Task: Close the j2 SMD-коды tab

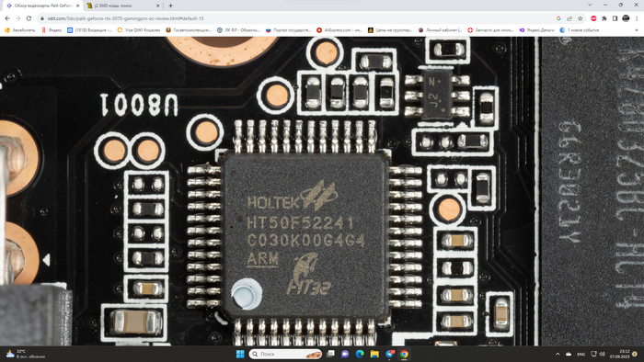Action: (157, 6)
